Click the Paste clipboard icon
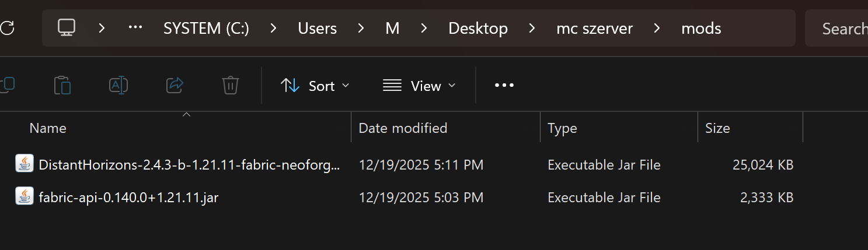This screenshot has height=250, width=868. (62, 86)
